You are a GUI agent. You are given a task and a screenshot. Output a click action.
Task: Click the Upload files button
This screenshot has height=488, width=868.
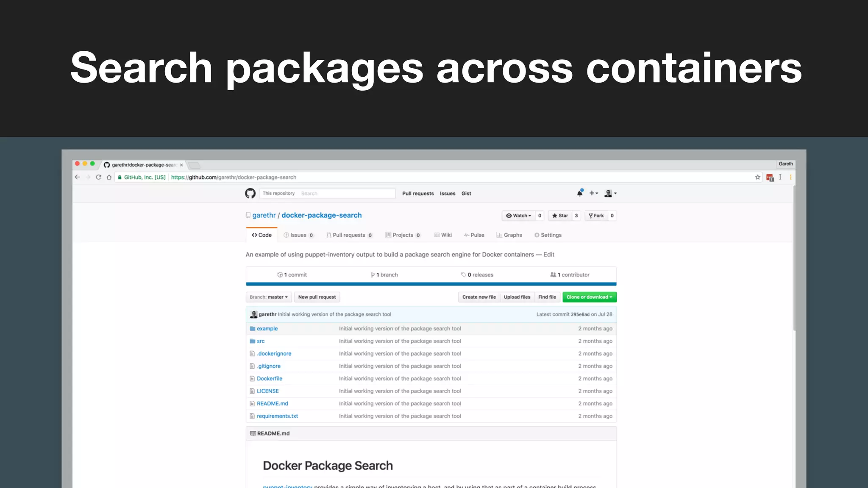[517, 297]
